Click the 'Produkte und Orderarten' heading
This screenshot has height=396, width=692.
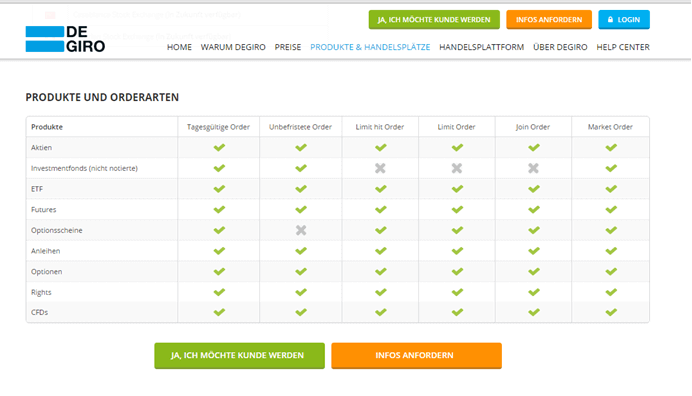tap(102, 98)
